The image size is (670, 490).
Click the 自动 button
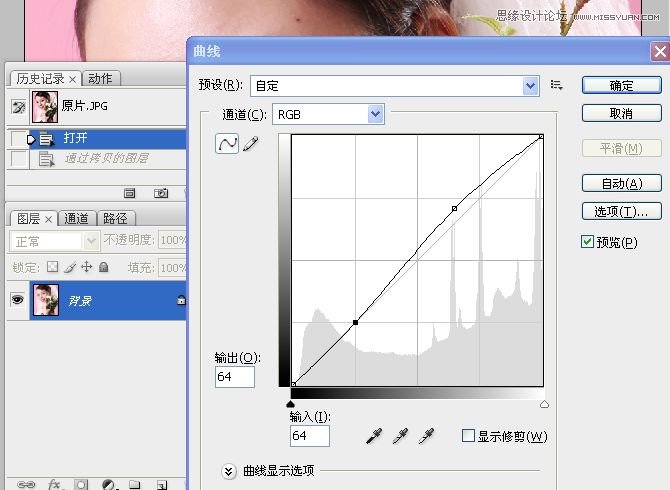(621, 183)
